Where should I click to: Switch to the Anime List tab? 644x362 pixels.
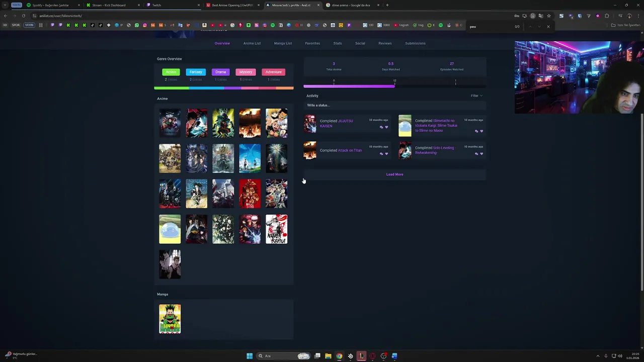[x=252, y=43]
